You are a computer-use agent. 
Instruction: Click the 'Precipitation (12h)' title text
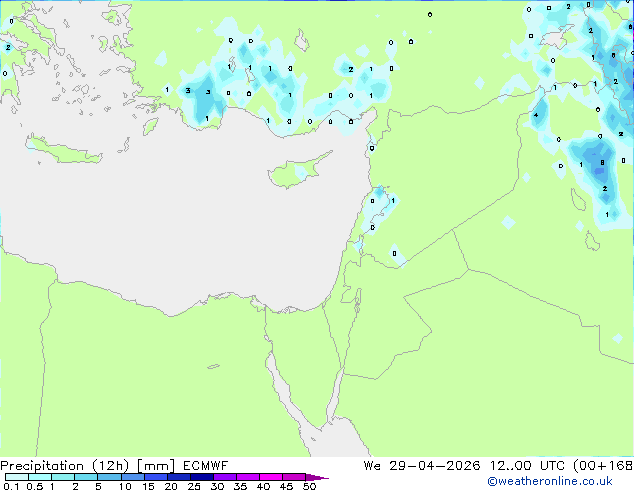click(65, 466)
